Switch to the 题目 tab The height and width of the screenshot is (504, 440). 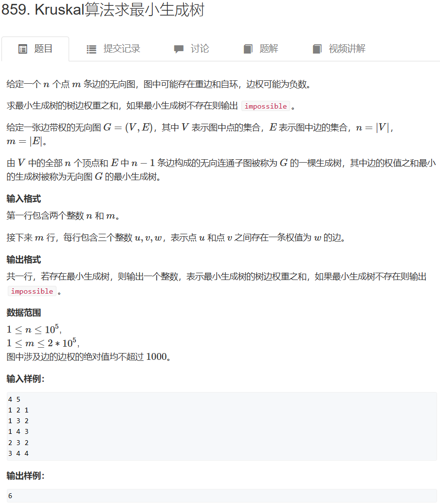pyautogui.click(x=36, y=49)
